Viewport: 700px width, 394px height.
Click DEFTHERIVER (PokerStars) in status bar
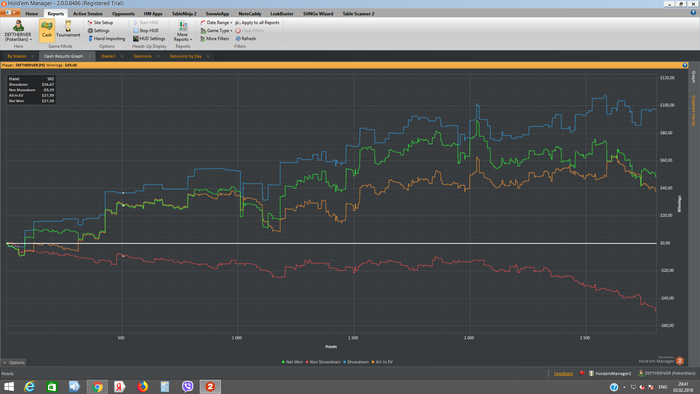pyautogui.click(x=667, y=373)
